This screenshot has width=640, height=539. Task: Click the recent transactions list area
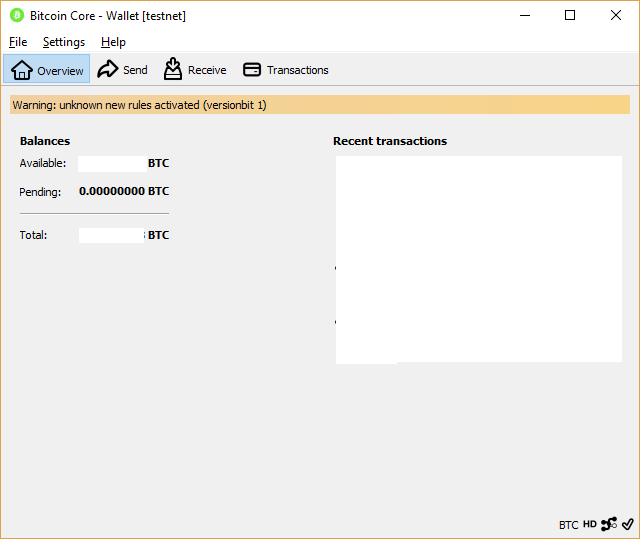(479, 260)
